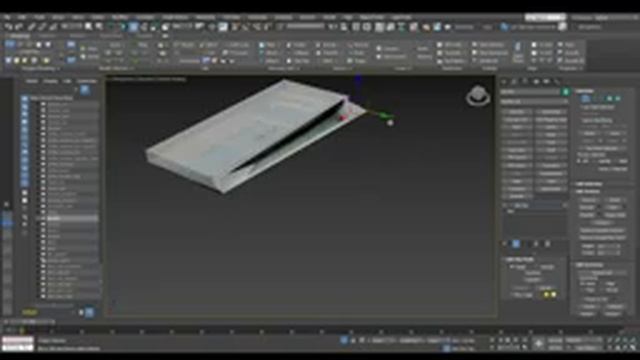
Task: Click the Undo icon in main toolbar
Action: click(x=9, y=27)
